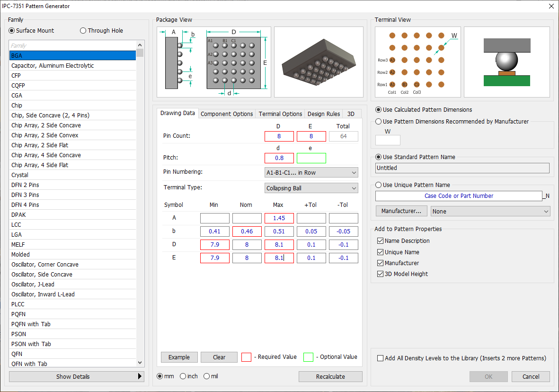Select PSON in the family list
The image size is (559, 392).
[x=72, y=334]
